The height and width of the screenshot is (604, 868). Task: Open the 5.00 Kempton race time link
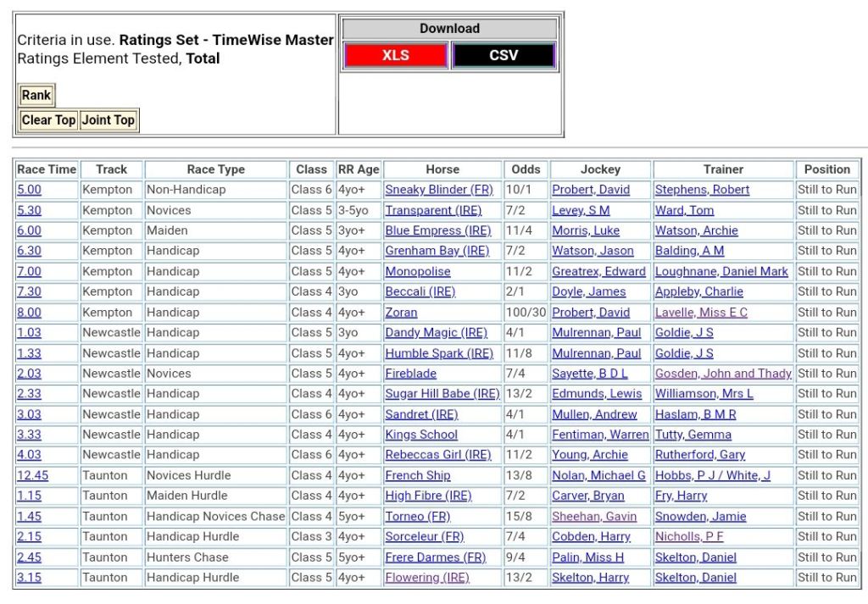coord(29,190)
